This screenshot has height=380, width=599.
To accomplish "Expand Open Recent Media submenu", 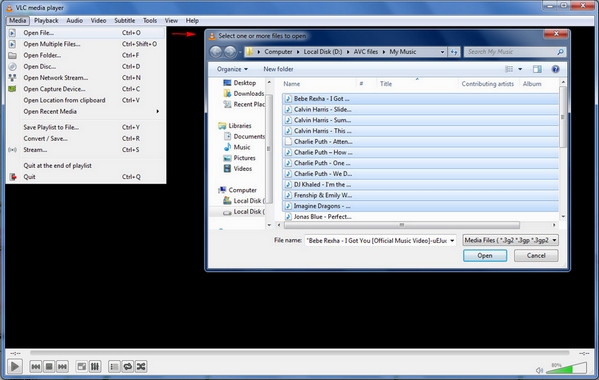I will click(x=86, y=112).
